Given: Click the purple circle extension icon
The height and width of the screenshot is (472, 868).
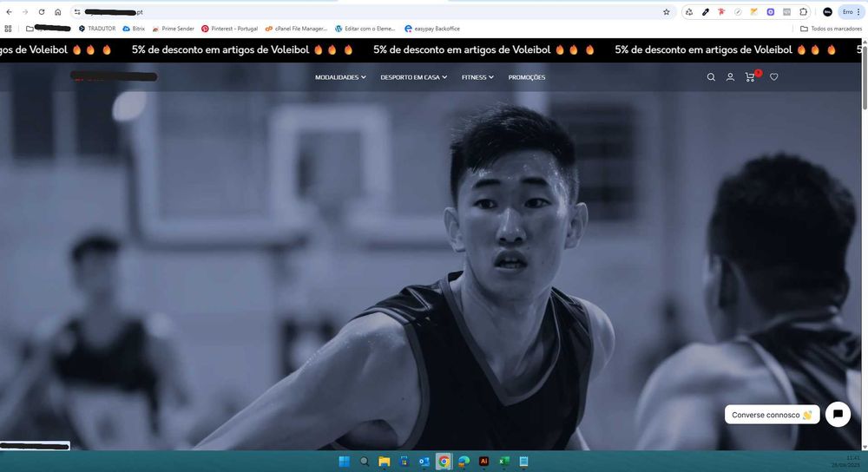Looking at the screenshot, I should click(x=771, y=11).
